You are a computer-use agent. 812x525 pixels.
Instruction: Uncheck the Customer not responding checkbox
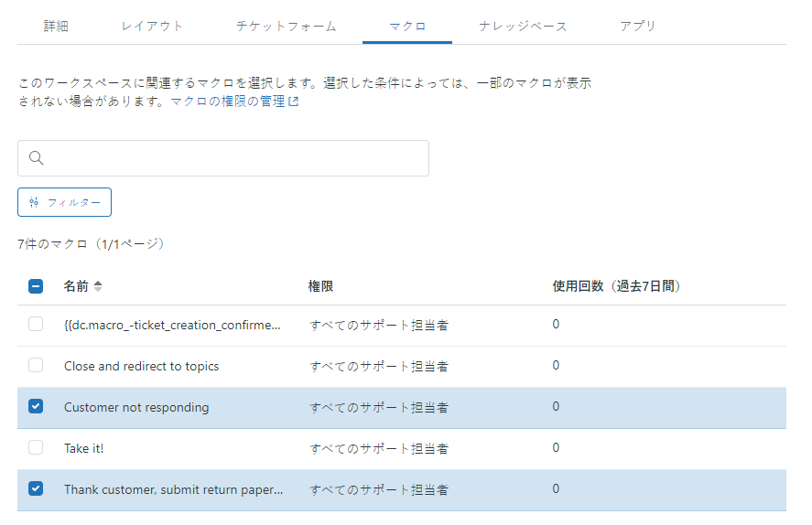pyautogui.click(x=36, y=406)
